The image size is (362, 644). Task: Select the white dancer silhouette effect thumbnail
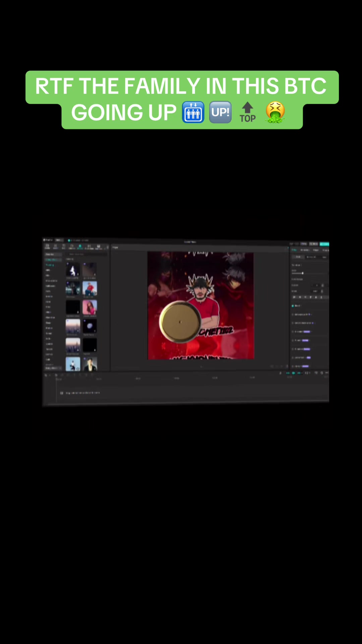73,270
